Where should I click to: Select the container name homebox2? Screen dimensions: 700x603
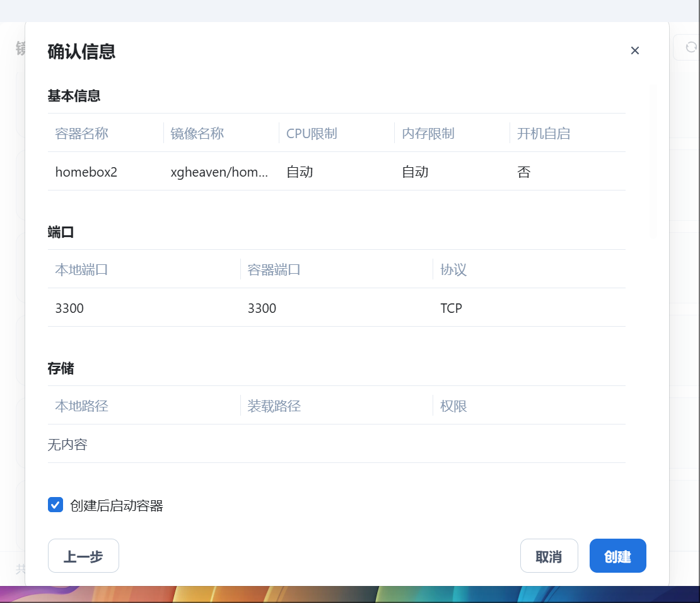(x=86, y=172)
